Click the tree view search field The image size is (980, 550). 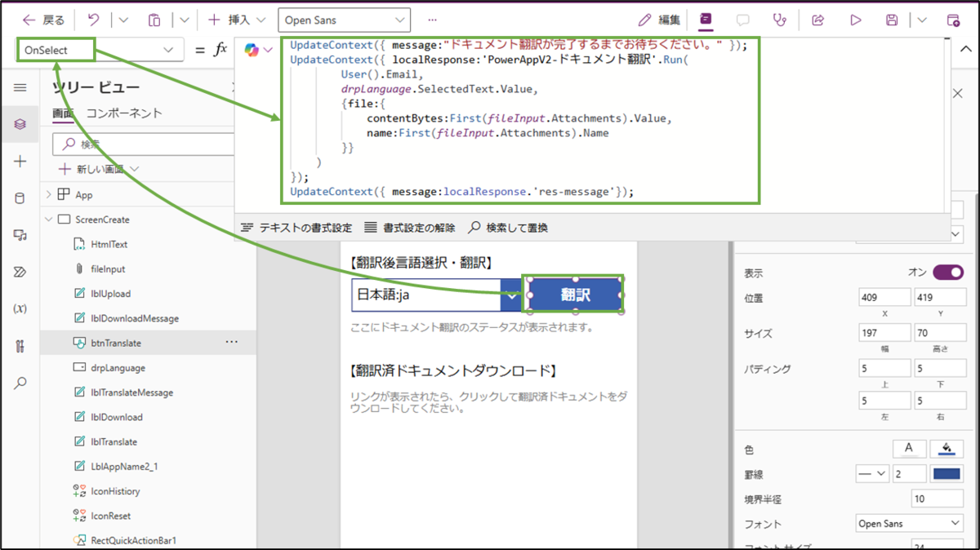click(143, 144)
